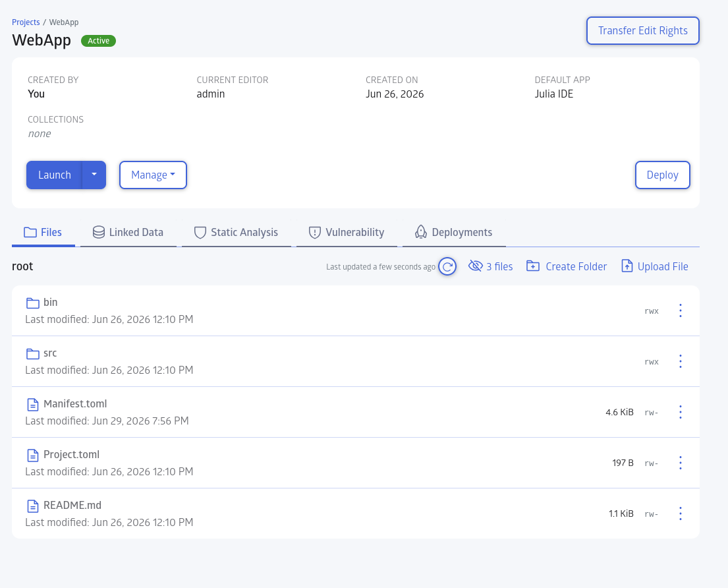Click the bin folder icon
The image size is (728, 588).
coord(32,303)
